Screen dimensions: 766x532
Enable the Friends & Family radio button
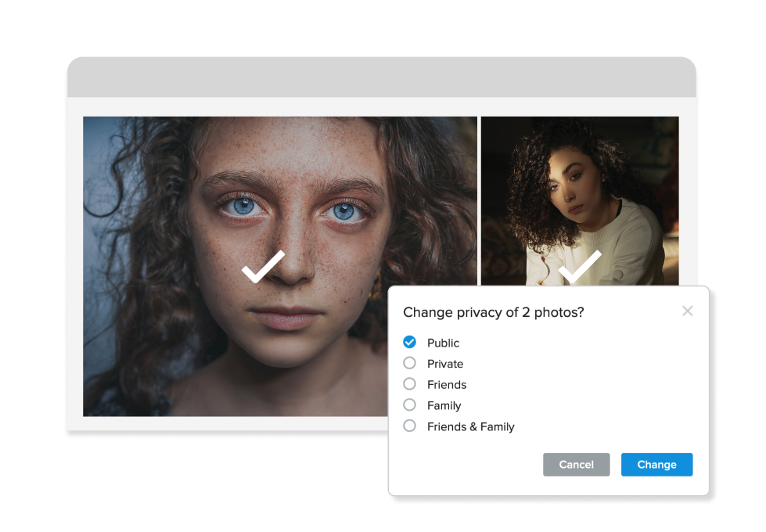click(409, 426)
